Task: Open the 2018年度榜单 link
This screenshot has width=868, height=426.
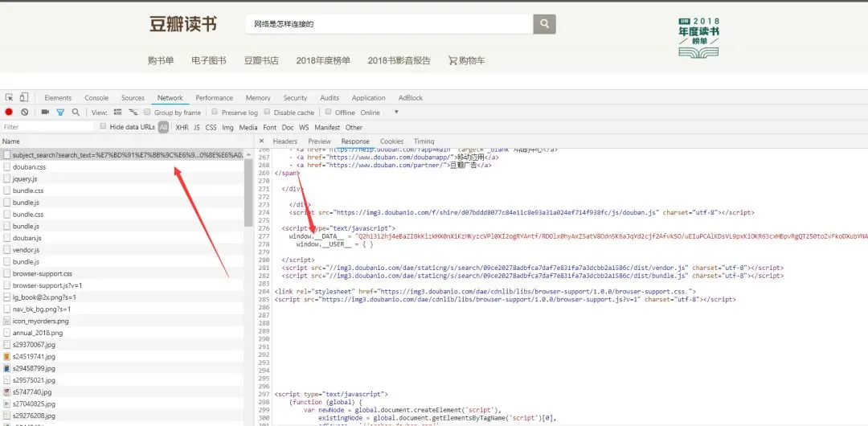Action: tap(323, 61)
